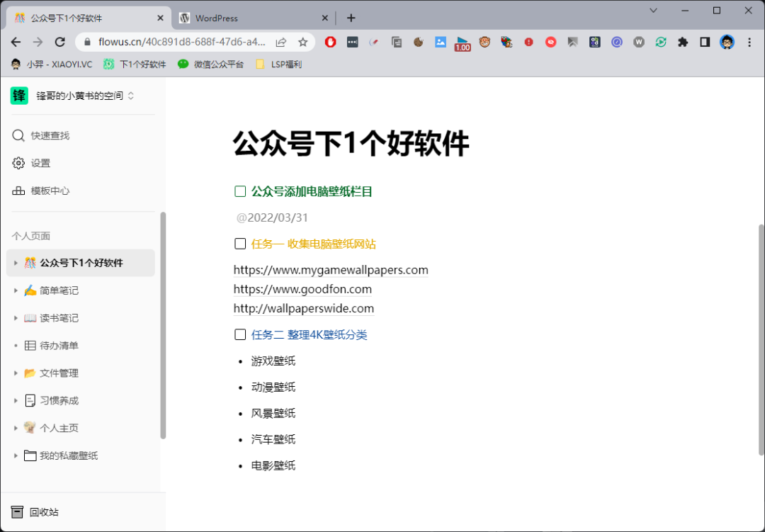Image resolution: width=765 pixels, height=532 pixels.
Task: Switch to the WordPress browser tab
Action: pos(248,18)
